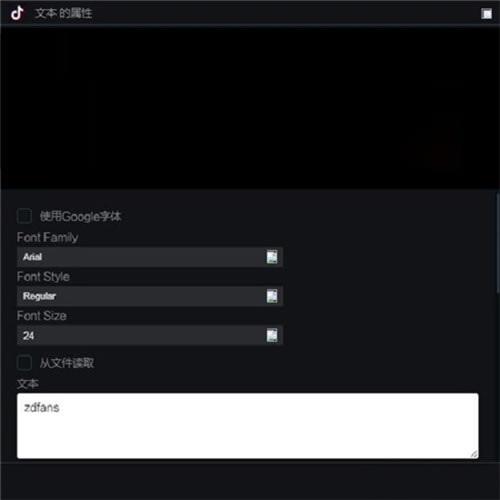Click the 文本 label above text box
Viewport: 500px width, 500px height.
tap(28, 384)
